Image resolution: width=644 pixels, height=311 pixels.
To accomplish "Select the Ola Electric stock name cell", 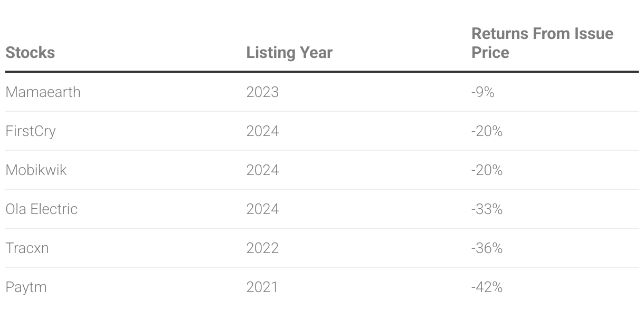I will (42, 209).
